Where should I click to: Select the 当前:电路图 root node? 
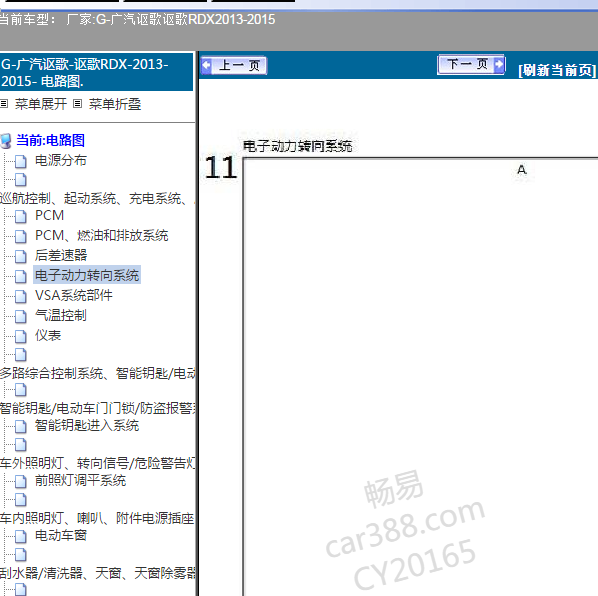point(50,140)
